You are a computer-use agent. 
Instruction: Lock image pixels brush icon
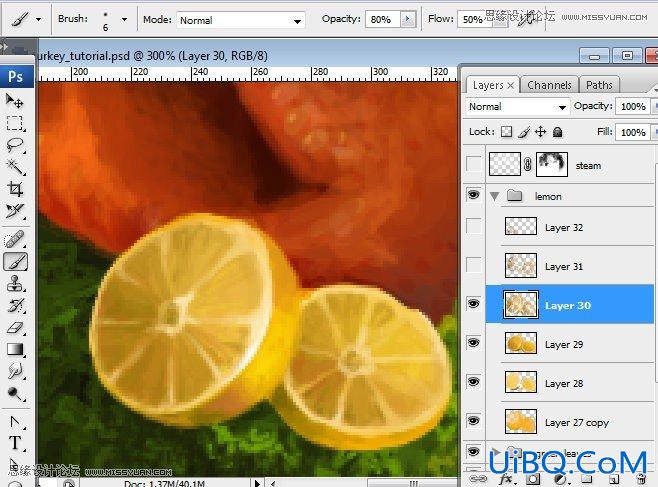click(x=524, y=132)
